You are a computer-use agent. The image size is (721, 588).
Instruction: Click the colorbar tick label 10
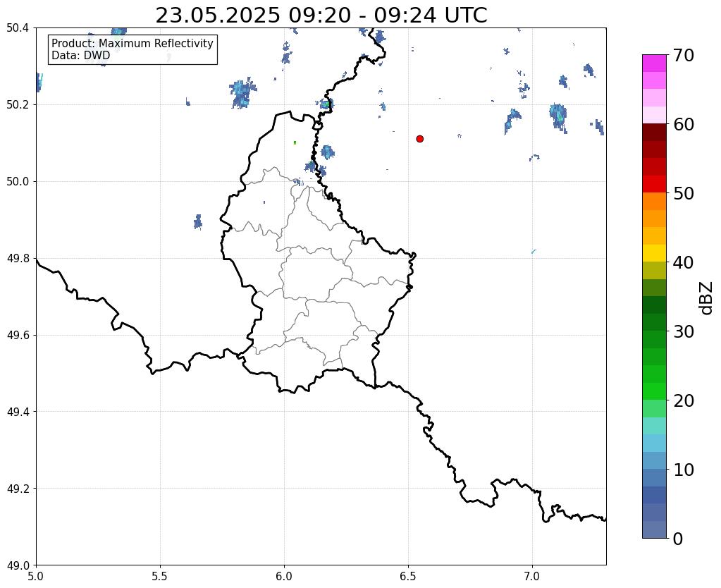(x=684, y=470)
